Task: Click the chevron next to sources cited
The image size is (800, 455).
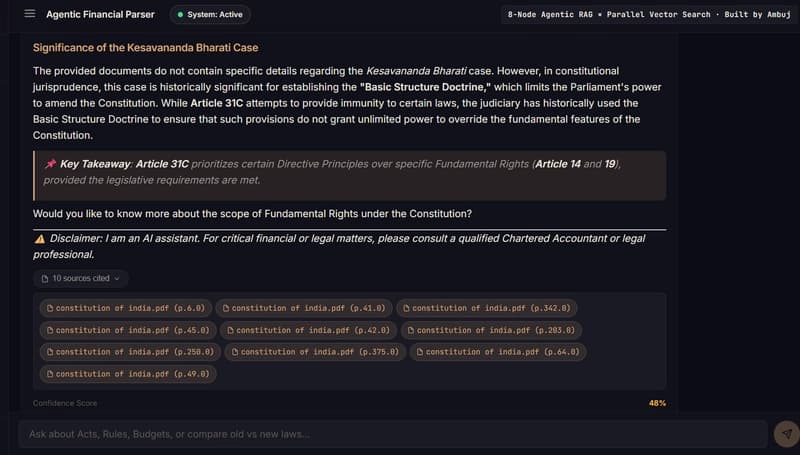Action: [117, 279]
